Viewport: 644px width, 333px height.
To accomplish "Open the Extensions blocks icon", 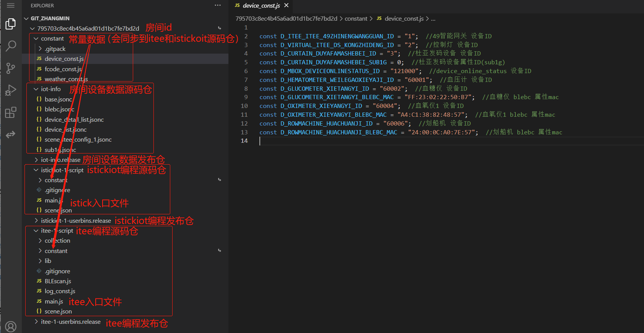I will pos(11,113).
